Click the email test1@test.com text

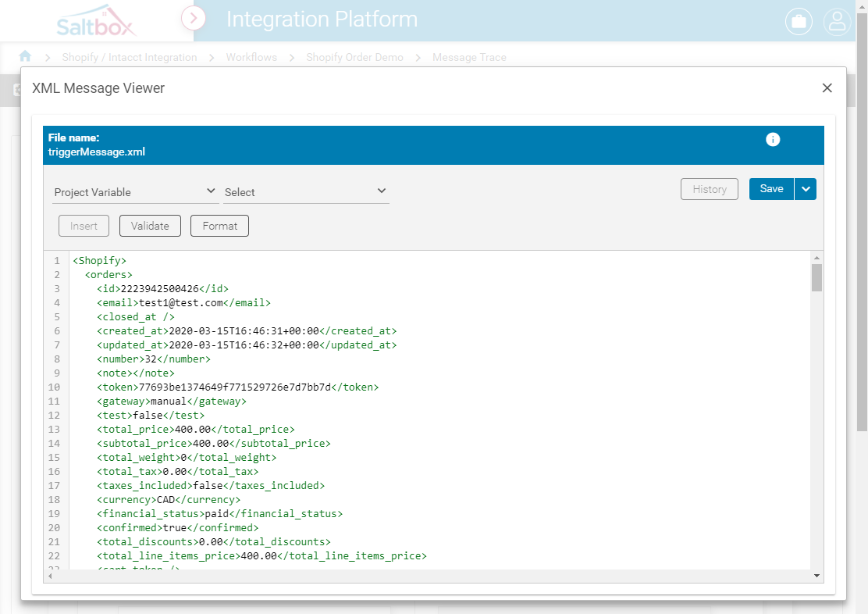point(181,302)
